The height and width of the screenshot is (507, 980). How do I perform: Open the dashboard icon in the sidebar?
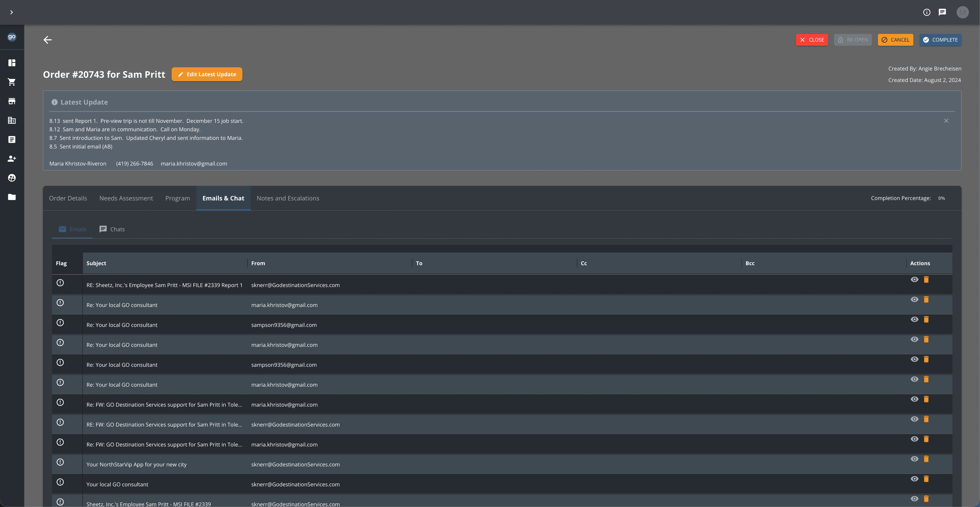[12, 63]
